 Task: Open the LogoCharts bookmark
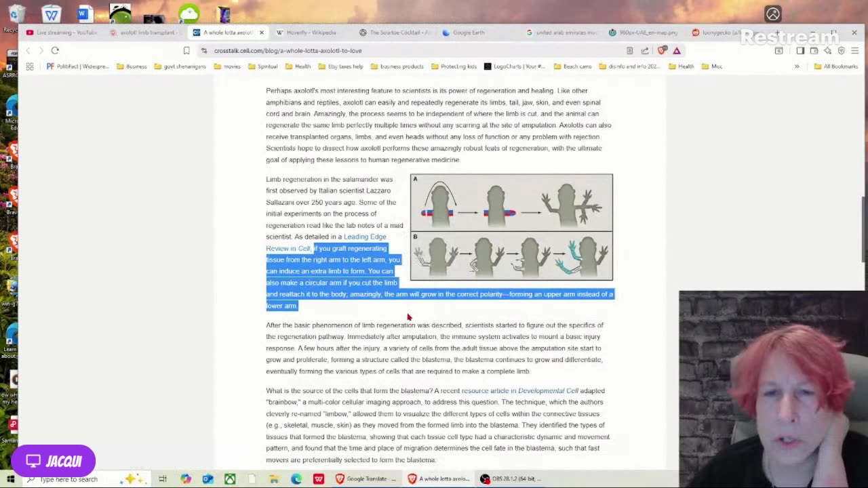(514, 66)
